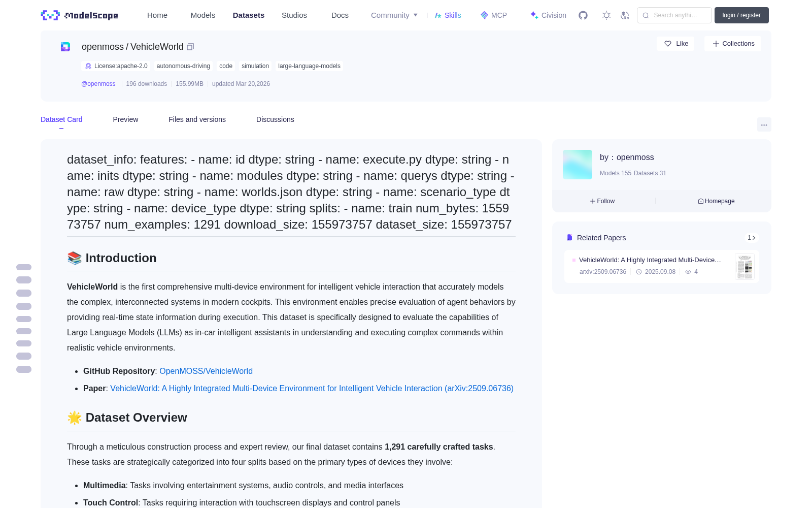Click the autonomous-driving tag
Viewport: 812px width, 508px height.
(183, 66)
